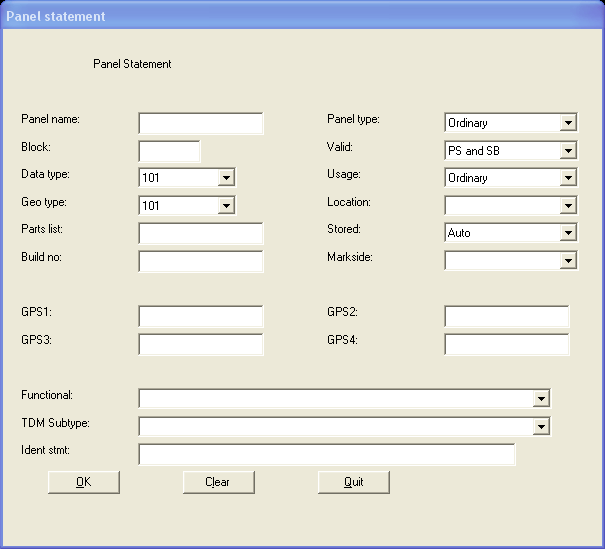Click the Build no input field
605x549 pixels.
point(201,262)
